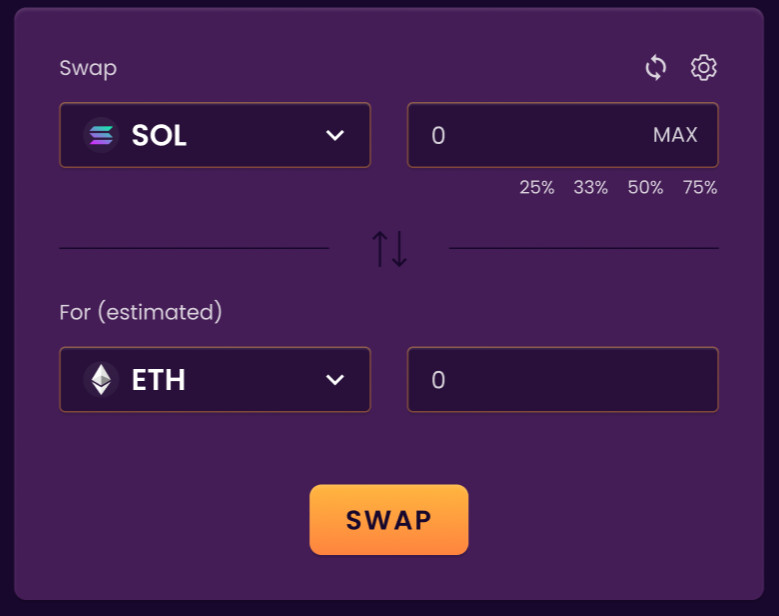Open the SOL token selector
This screenshot has width=779, height=616.
coord(215,135)
